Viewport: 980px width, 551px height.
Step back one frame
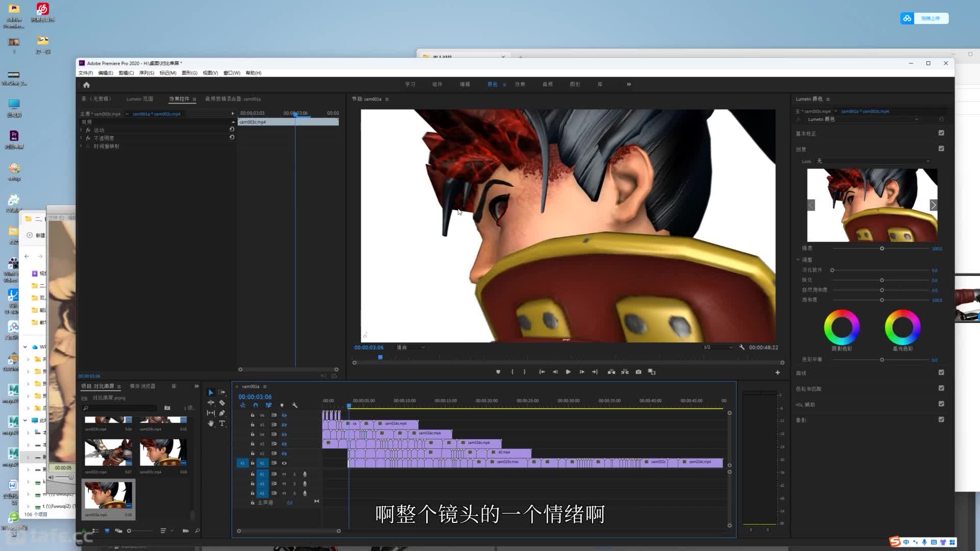click(555, 372)
